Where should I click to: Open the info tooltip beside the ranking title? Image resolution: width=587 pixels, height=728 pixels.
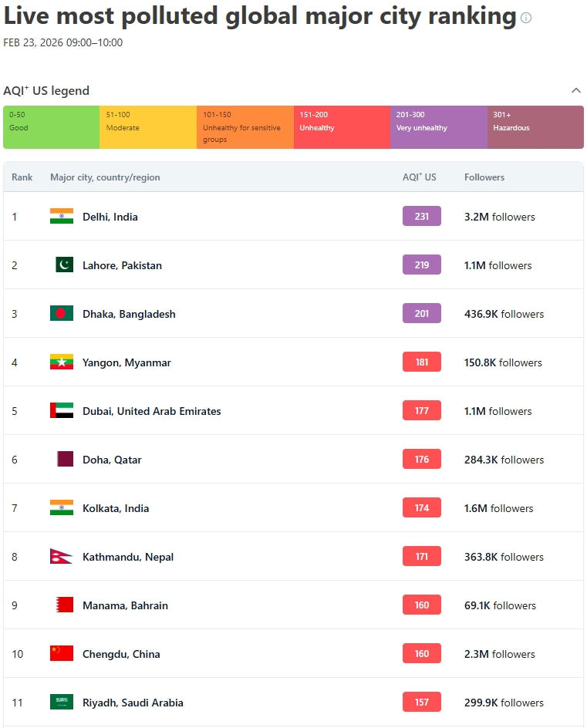[525, 17]
